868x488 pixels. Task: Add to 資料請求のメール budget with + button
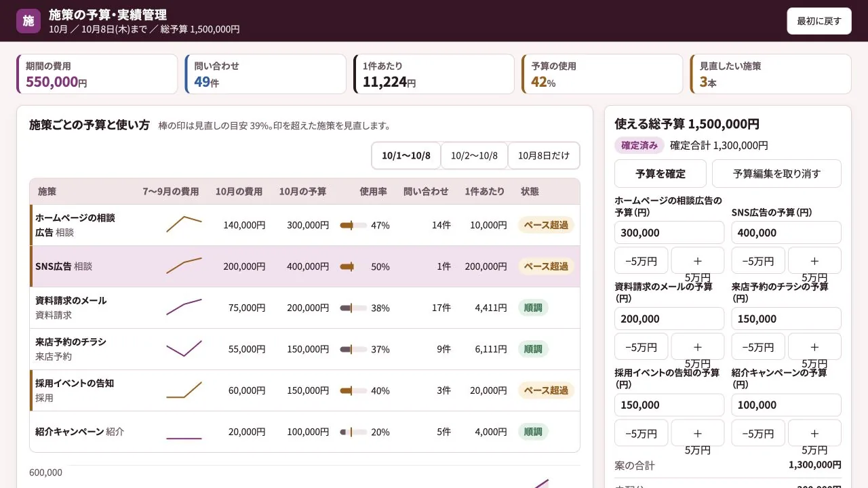click(x=698, y=347)
